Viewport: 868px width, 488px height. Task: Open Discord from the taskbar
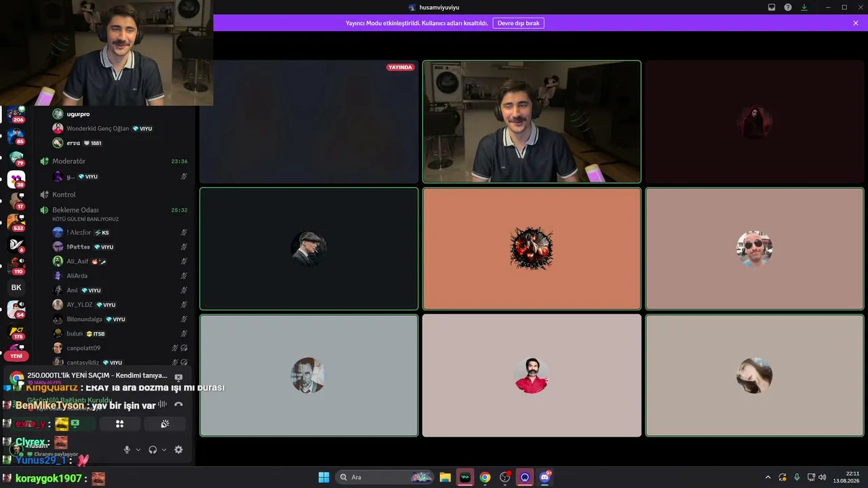[x=545, y=477]
